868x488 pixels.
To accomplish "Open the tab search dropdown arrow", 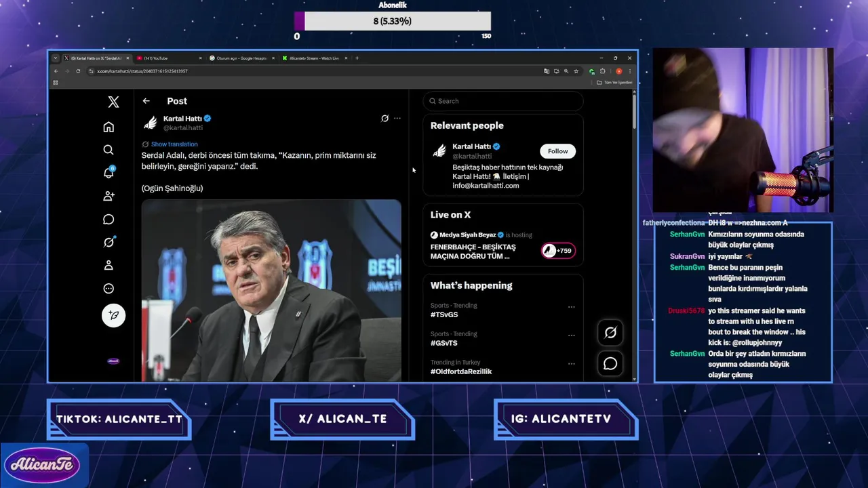I will tap(56, 58).
